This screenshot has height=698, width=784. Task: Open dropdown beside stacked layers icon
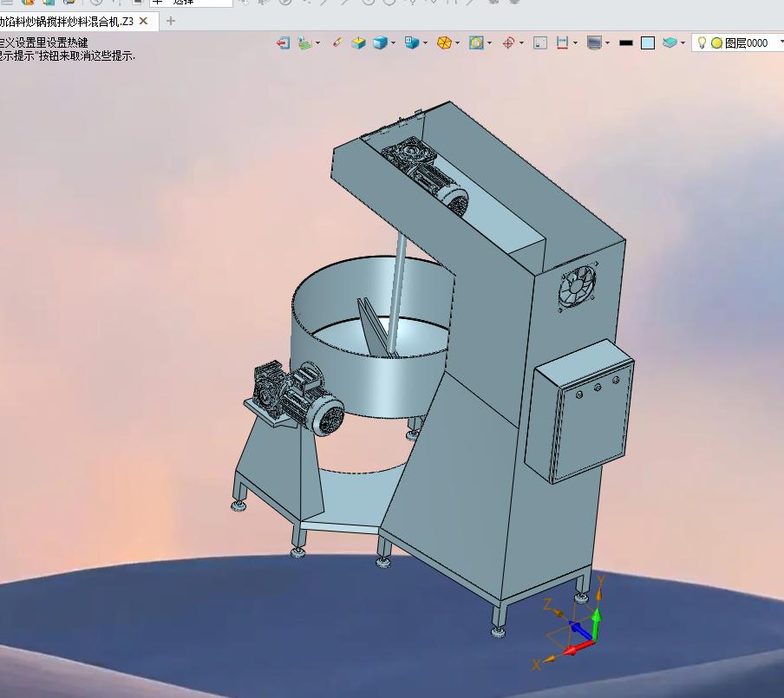coord(683,43)
